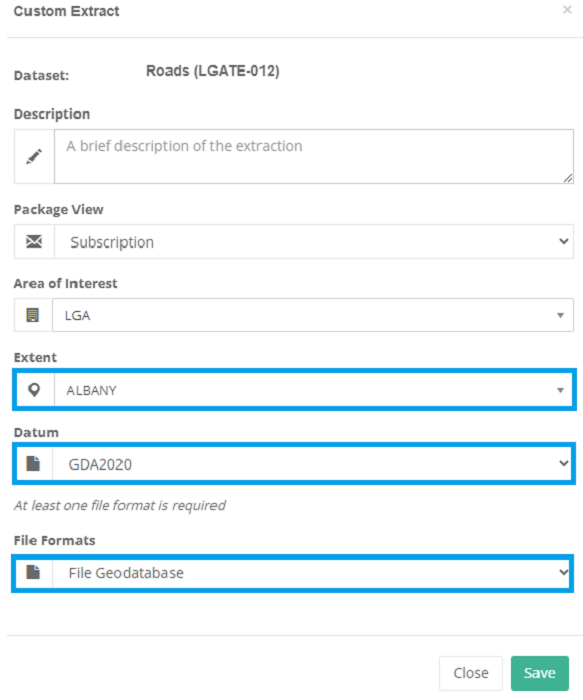Open the Extent ALBANY dropdown

(x=313, y=390)
